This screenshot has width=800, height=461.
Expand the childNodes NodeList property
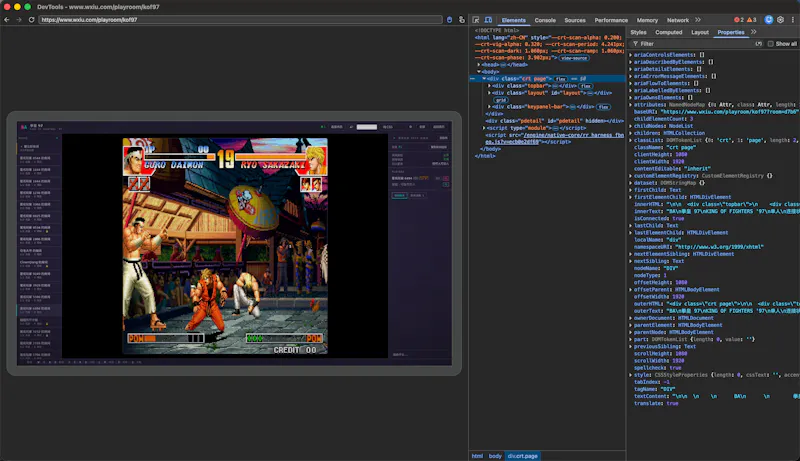click(x=631, y=126)
